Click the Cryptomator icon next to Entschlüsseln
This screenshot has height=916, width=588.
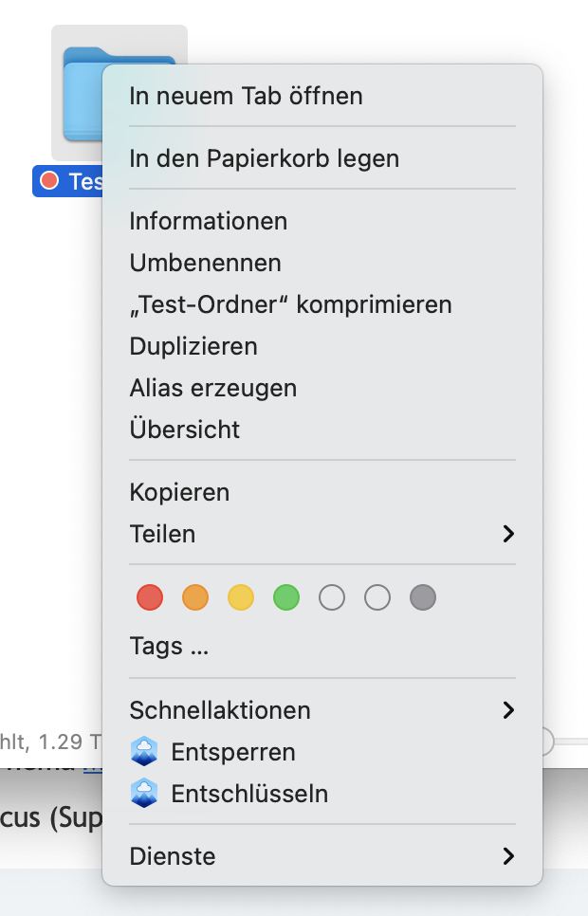click(144, 795)
